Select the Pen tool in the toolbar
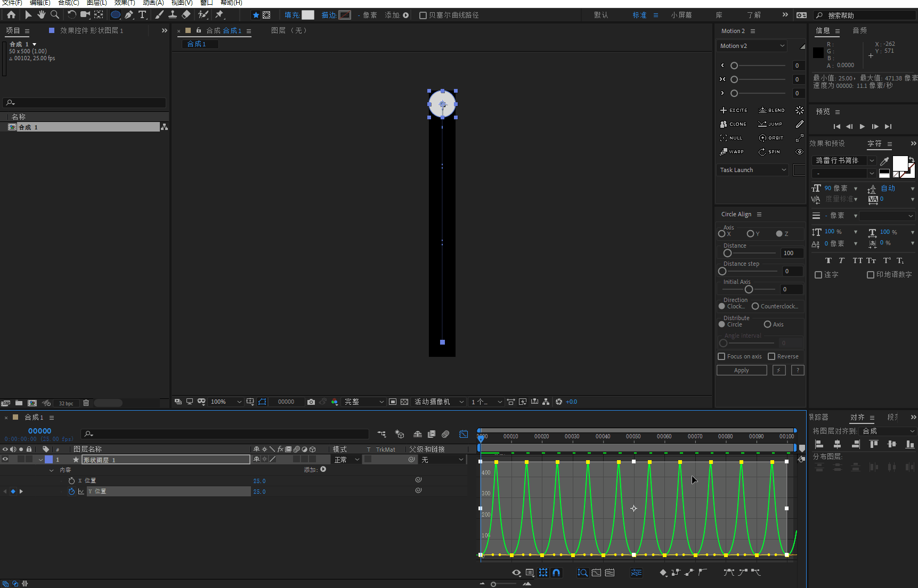Viewport: 918px width, 588px height. pos(129,15)
